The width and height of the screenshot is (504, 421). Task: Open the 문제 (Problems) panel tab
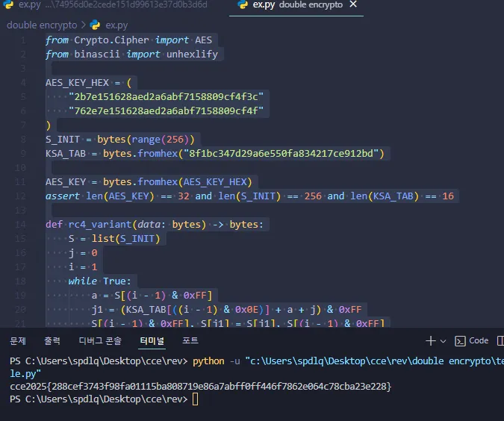(x=18, y=340)
